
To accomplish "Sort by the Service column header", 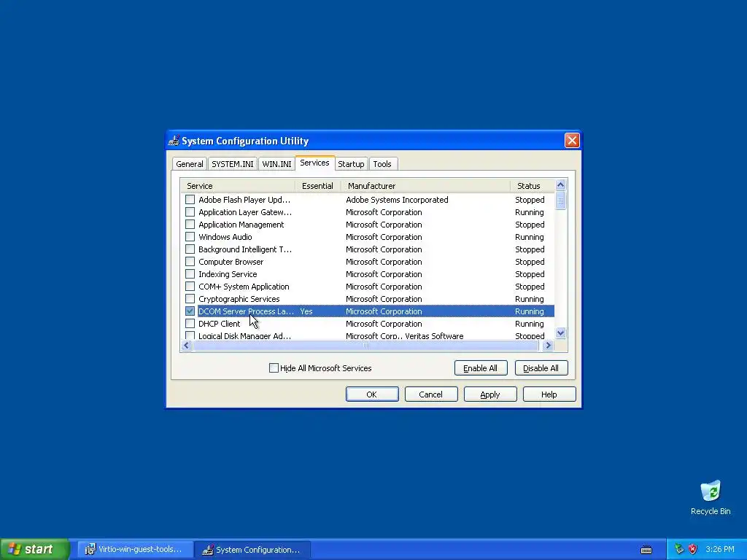I will tap(238, 186).
